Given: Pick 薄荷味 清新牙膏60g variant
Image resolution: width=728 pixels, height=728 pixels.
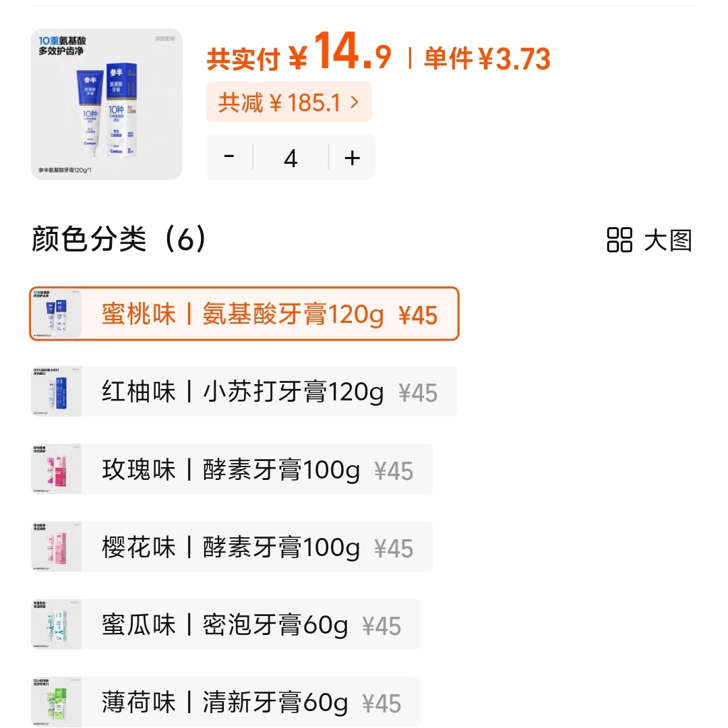Looking at the screenshot, I should pos(249,702).
